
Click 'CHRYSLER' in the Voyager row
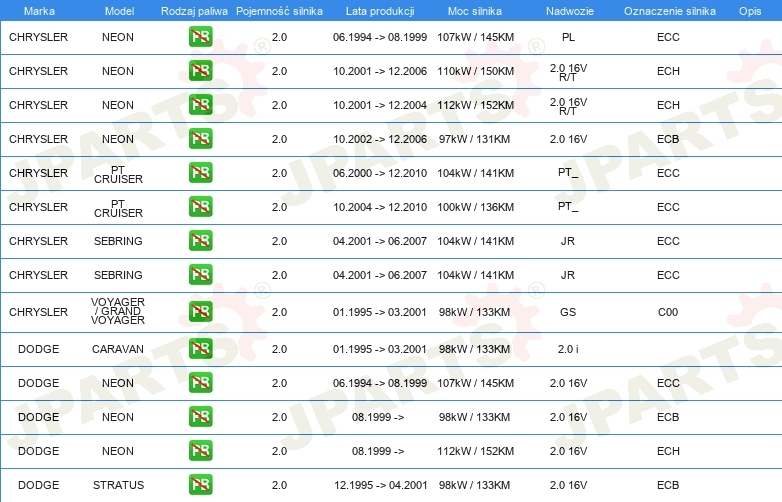[x=38, y=312]
